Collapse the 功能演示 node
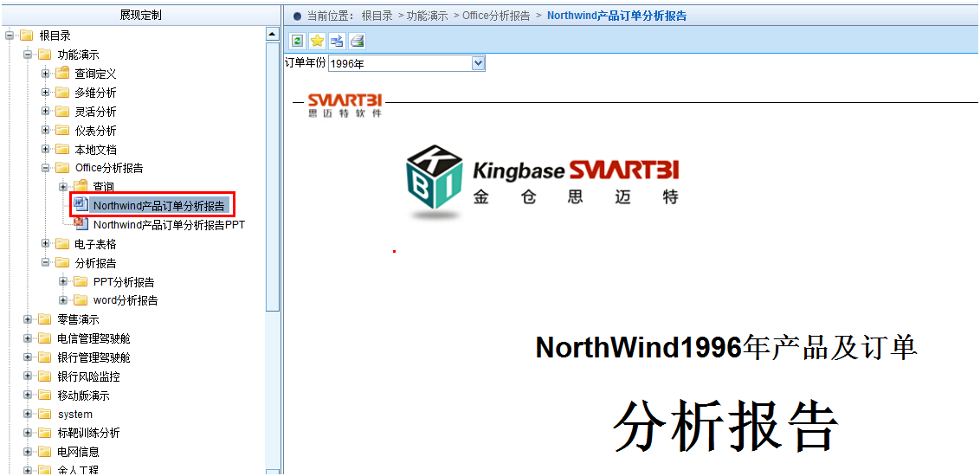Image resolution: width=980 pixels, height=476 pixels. pyautogui.click(x=28, y=55)
